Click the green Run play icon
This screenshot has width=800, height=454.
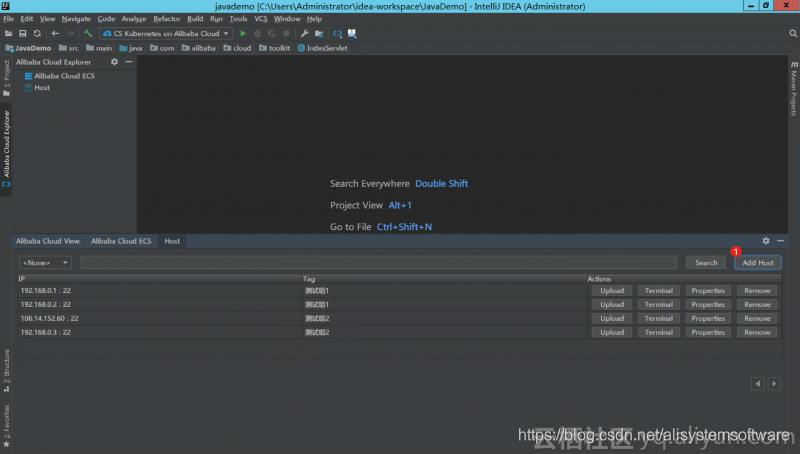pyautogui.click(x=243, y=34)
